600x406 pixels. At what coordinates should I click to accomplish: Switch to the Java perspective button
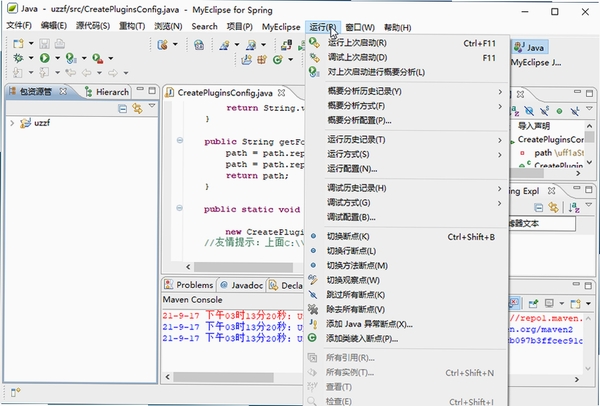(x=530, y=47)
